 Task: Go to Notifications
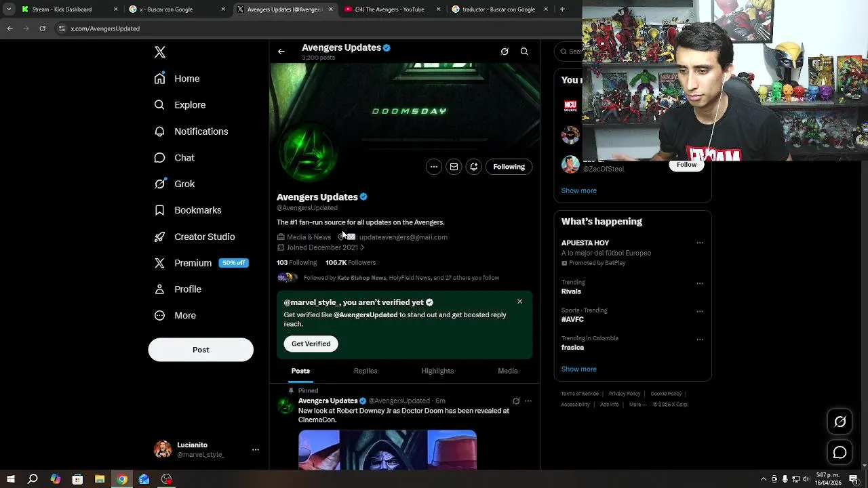click(191, 131)
